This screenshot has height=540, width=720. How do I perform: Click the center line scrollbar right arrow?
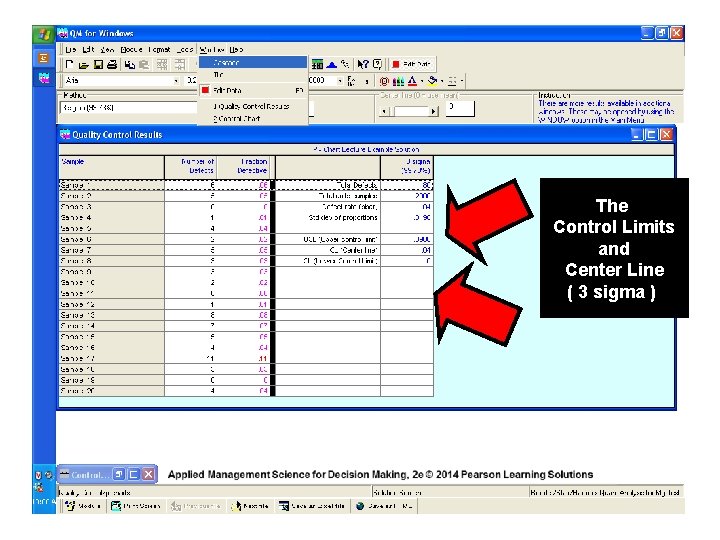click(x=433, y=111)
